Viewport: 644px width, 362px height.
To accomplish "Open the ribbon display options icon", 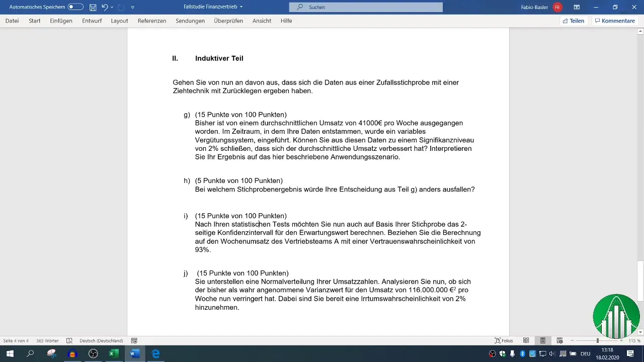I will [x=577, y=7].
